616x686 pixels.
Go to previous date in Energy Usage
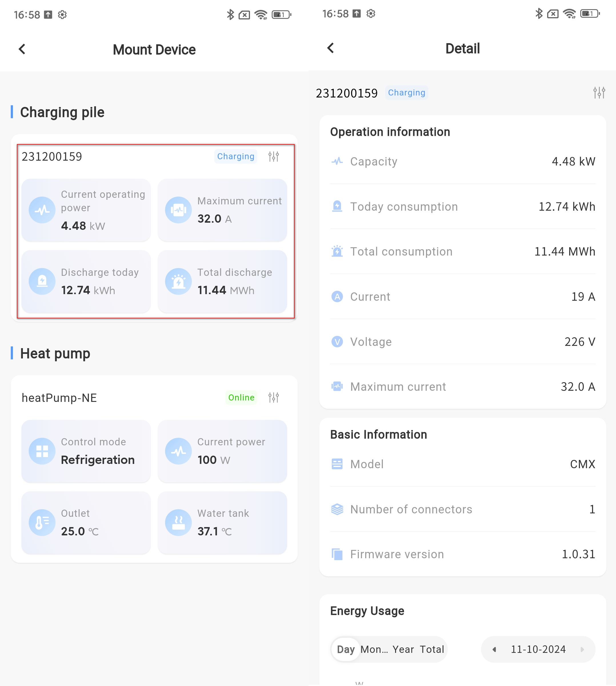[495, 649]
